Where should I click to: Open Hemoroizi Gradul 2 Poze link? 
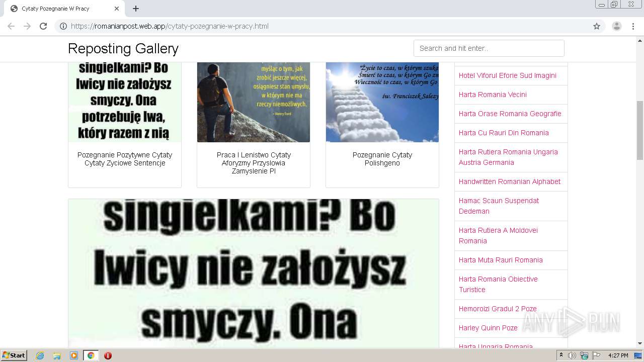tap(498, 309)
